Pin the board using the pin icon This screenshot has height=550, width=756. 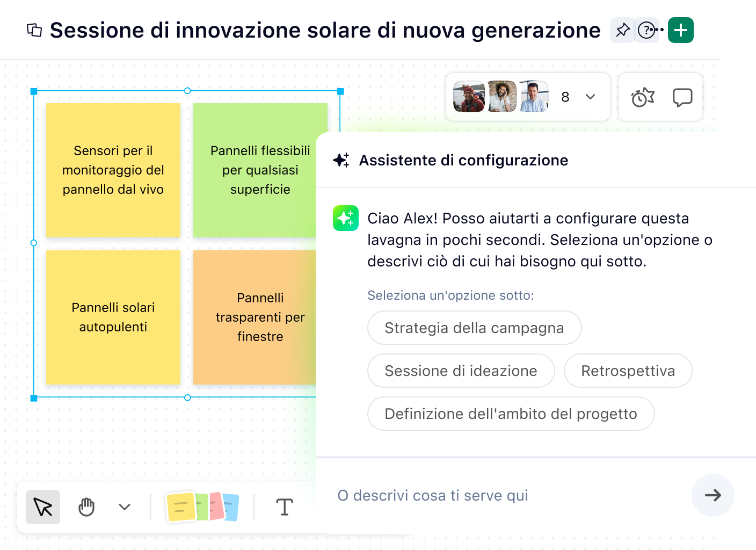click(x=622, y=30)
